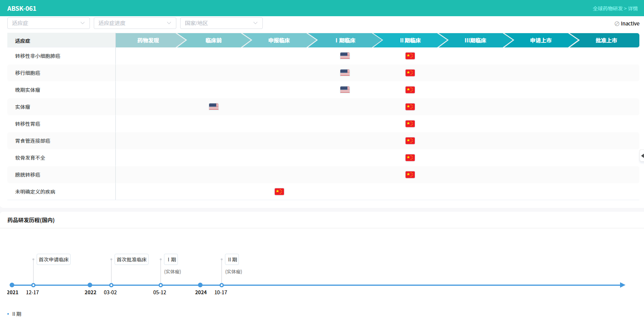The height and width of the screenshot is (322, 644).
Task: Click the 全球药物研发 breadcrumb link
Action: [607, 8]
